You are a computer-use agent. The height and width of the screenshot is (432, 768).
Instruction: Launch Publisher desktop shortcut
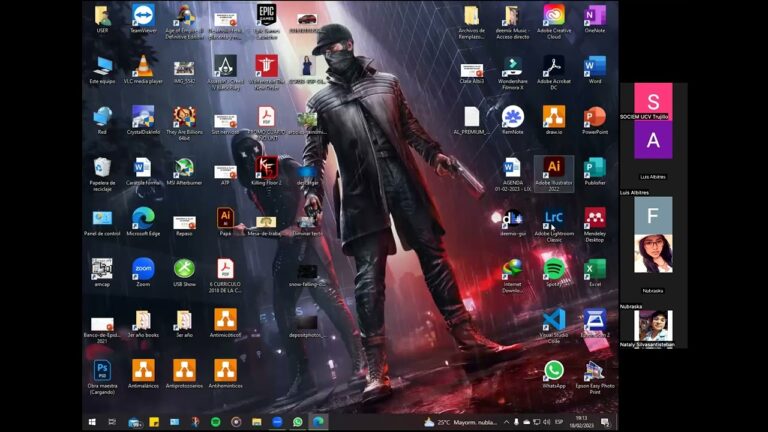(x=595, y=171)
